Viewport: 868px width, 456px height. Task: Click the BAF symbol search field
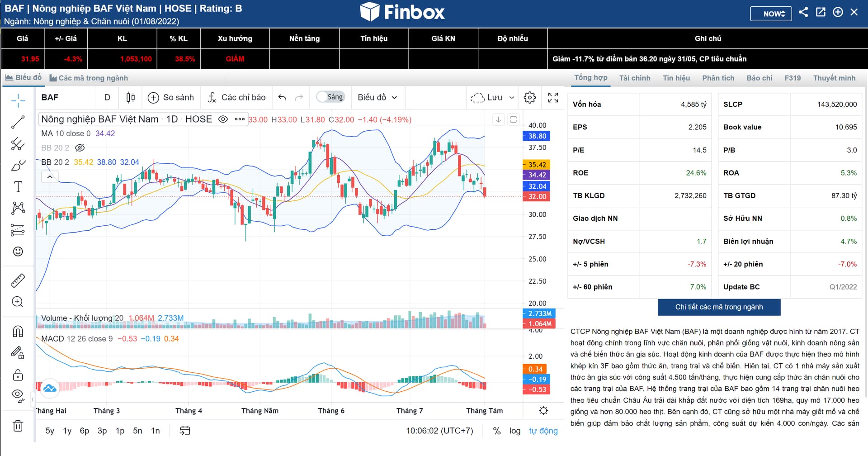66,97
